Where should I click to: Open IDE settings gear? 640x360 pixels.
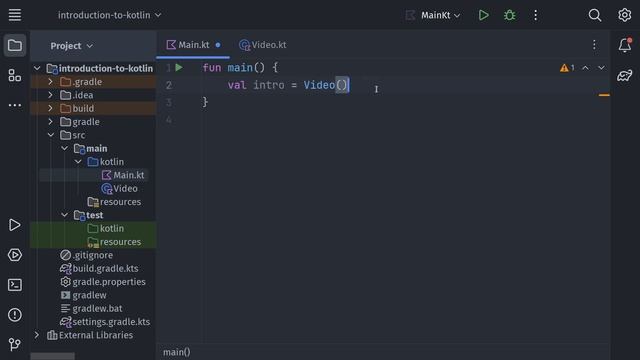click(x=624, y=15)
